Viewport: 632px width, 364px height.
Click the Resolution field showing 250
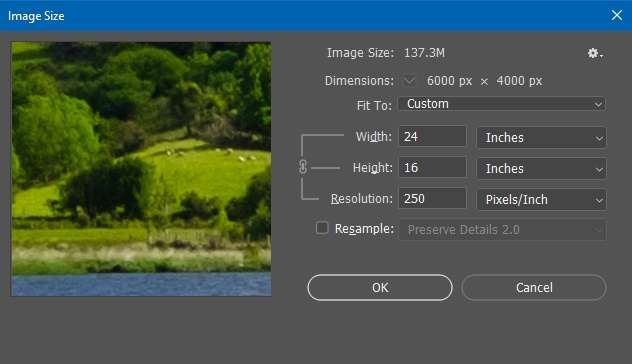click(x=432, y=198)
